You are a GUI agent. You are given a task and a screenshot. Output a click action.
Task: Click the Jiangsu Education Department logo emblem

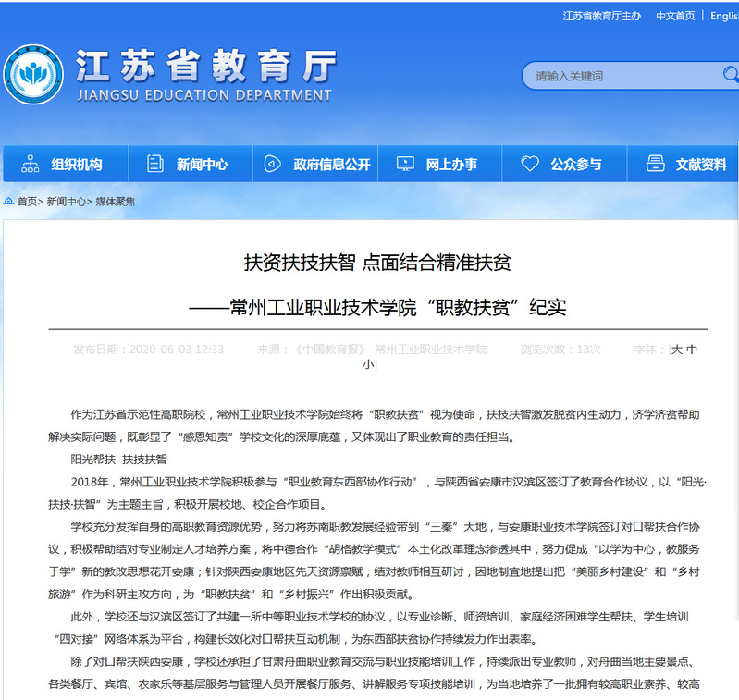click(x=32, y=75)
